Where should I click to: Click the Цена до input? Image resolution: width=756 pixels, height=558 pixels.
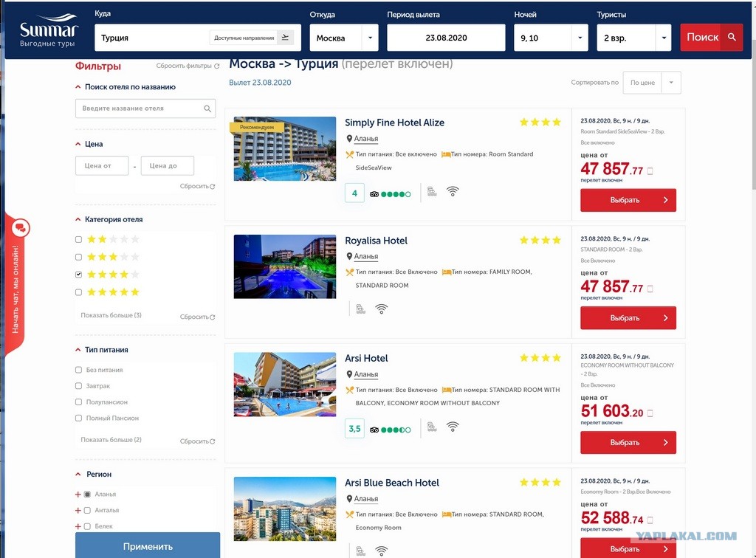pyautogui.click(x=168, y=166)
